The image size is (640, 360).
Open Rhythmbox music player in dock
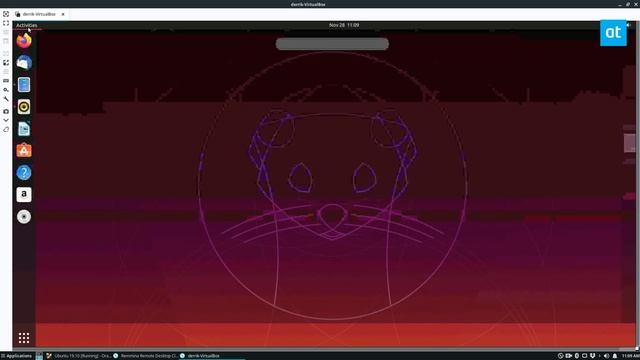click(24, 107)
